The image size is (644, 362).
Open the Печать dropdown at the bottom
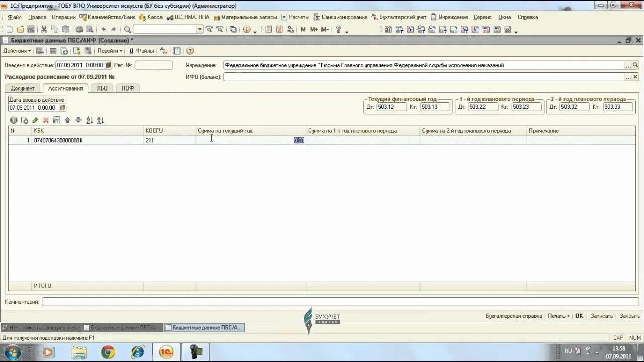pos(558,316)
